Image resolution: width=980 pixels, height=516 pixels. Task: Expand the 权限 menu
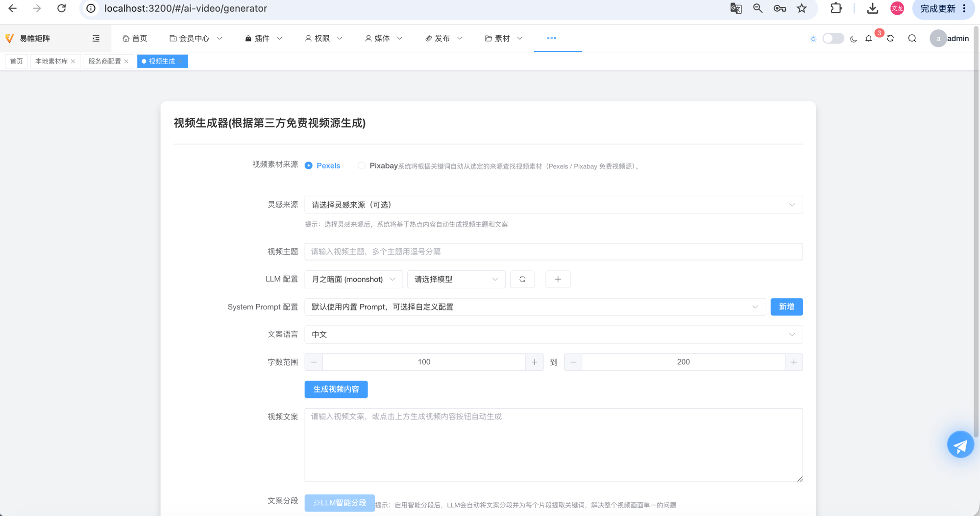[323, 38]
